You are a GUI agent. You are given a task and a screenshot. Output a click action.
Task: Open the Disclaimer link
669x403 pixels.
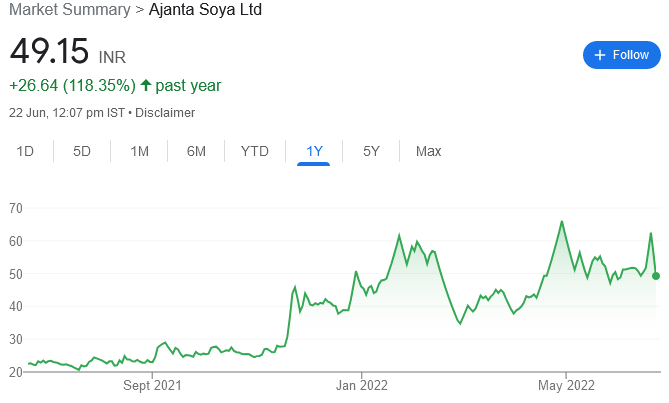tap(165, 113)
